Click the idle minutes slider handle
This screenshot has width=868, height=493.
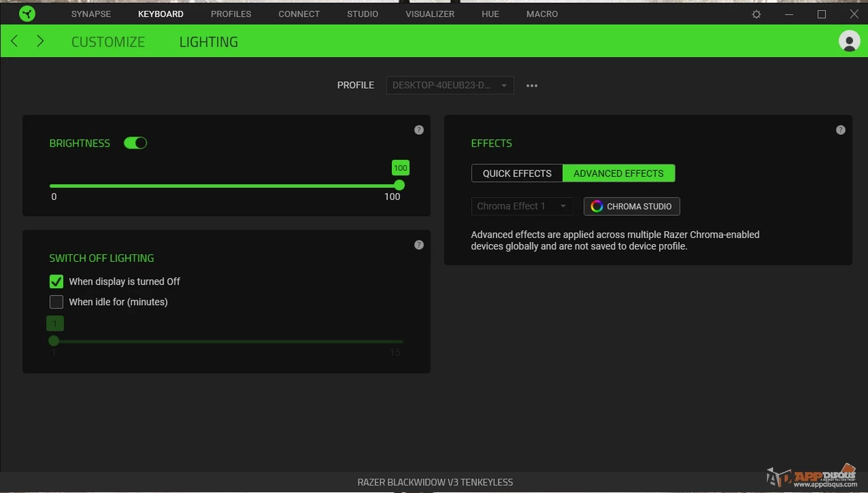(x=54, y=341)
